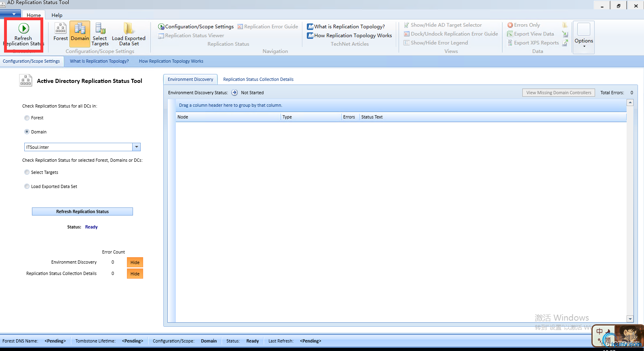Expand the Options ribbon dropdown
This screenshot has height=351, width=644.
click(x=584, y=37)
